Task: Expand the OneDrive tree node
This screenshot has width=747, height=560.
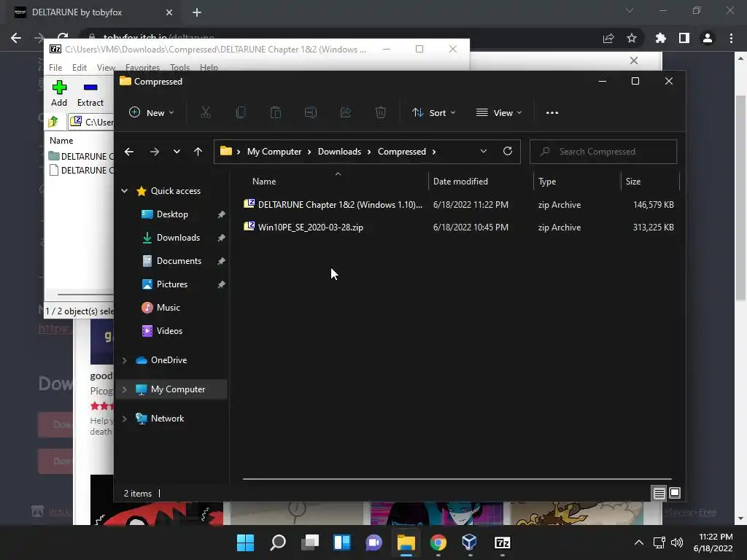Action: click(x=124, y=360)
